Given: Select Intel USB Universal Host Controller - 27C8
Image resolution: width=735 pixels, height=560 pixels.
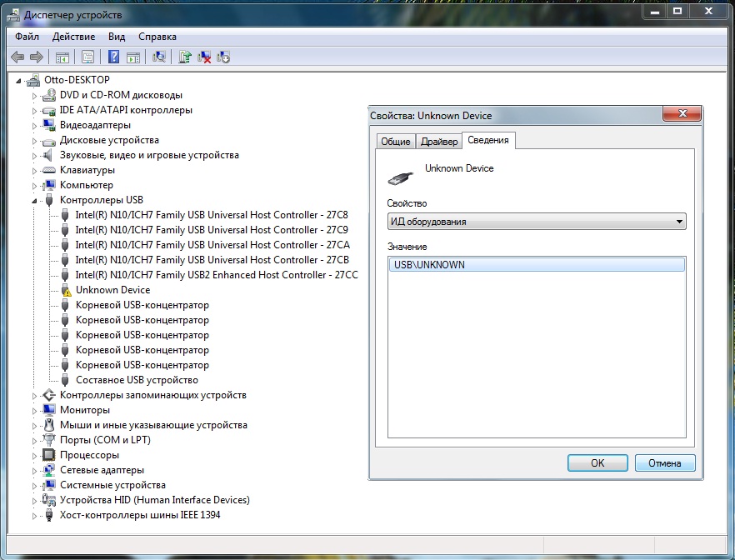Looking at the screenshot, I should point(212,215).
